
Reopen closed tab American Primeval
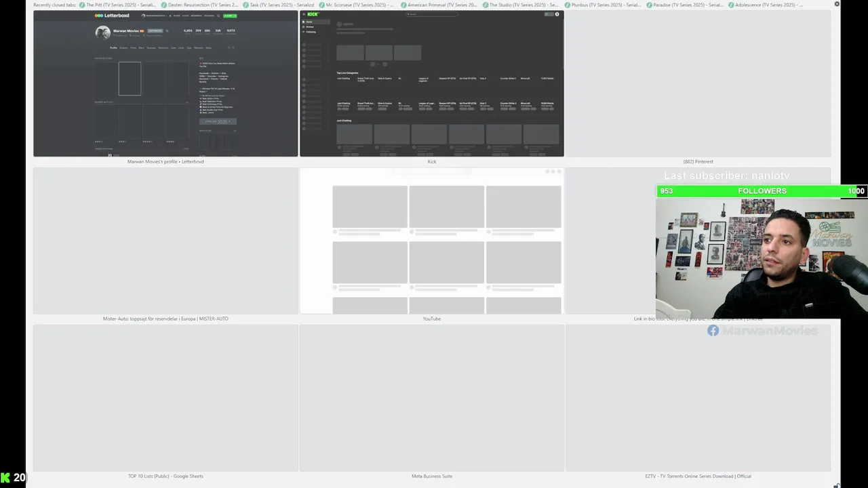(x=439, y=5)
